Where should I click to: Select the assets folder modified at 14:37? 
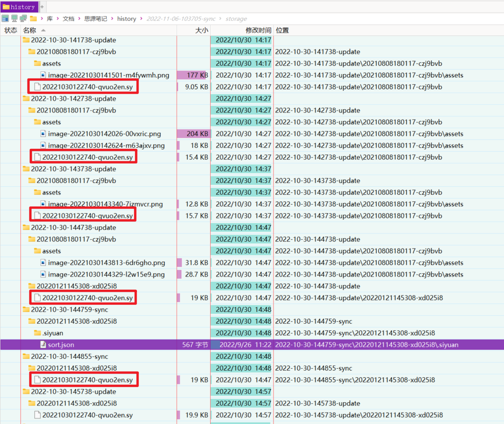click(51, 192)
